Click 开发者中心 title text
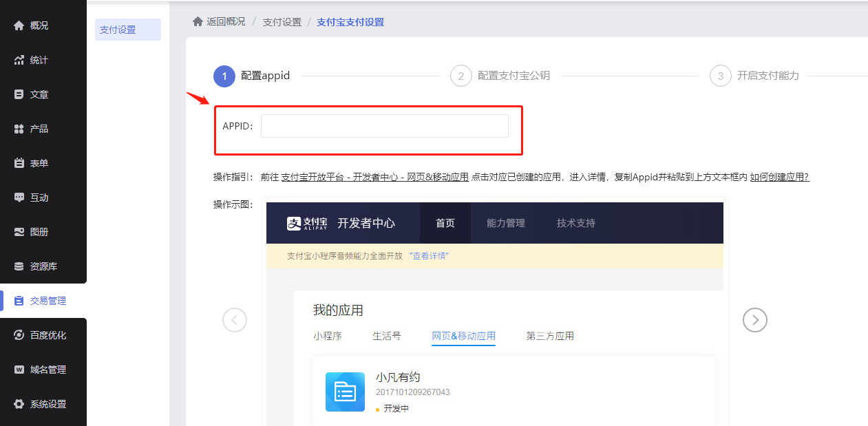The height and width of the screenshot is (426, 868). (366, 223)
